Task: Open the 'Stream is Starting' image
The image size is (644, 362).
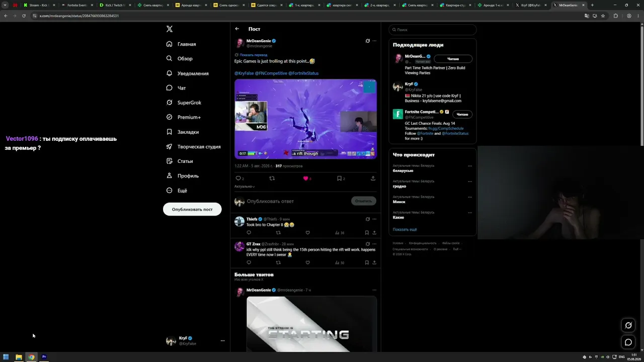Action: pos(311,324)
